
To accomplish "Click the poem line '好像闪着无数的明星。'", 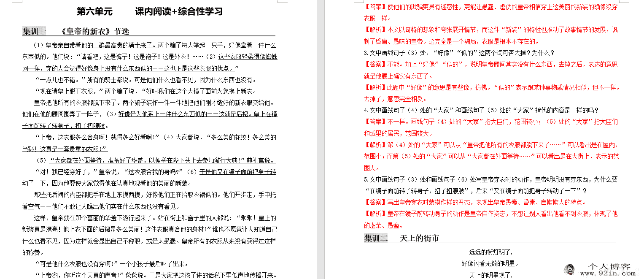I will click(x=490, y=264).
